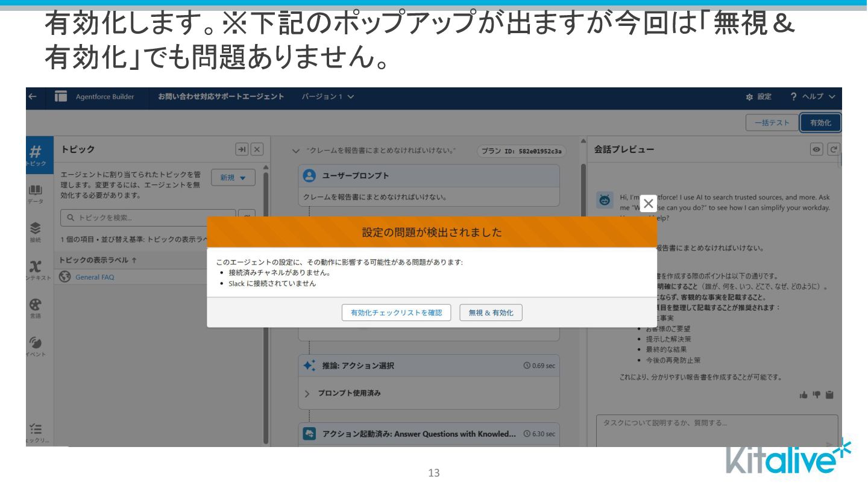Click the 推論: アクション選択 sparkle icon

(x=309, y=365)
